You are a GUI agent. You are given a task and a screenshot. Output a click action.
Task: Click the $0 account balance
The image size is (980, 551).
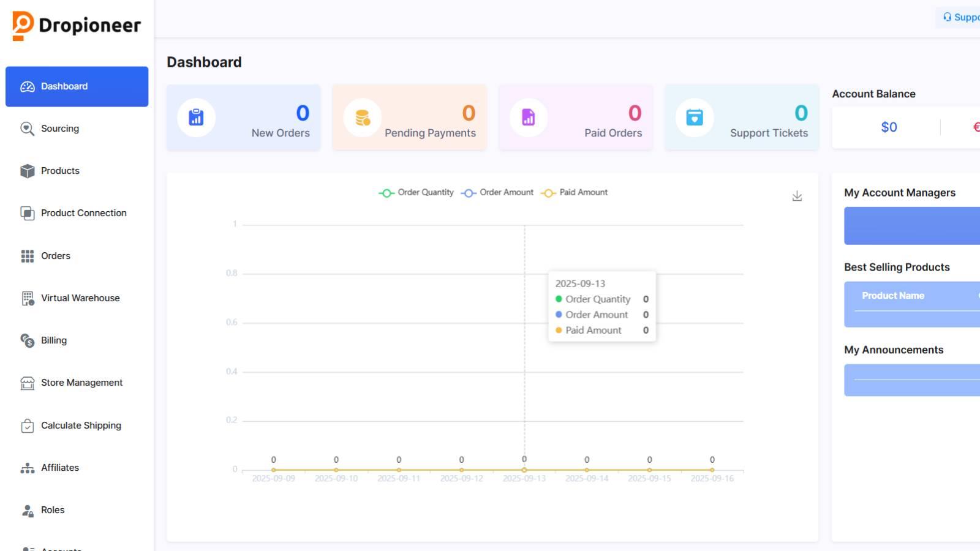pyautogui.click(x=889, y=127)
